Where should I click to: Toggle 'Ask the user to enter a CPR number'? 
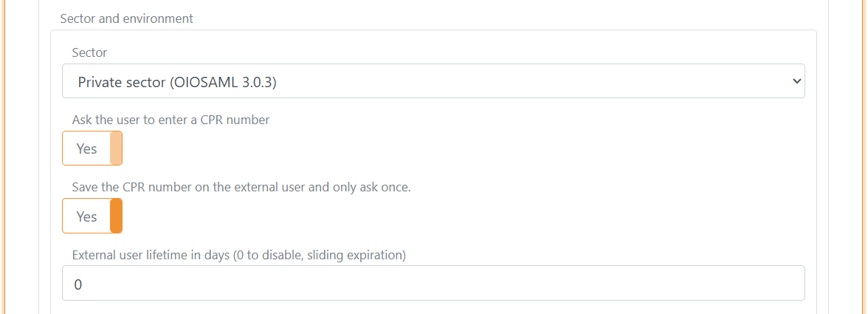tap(92, 149)
